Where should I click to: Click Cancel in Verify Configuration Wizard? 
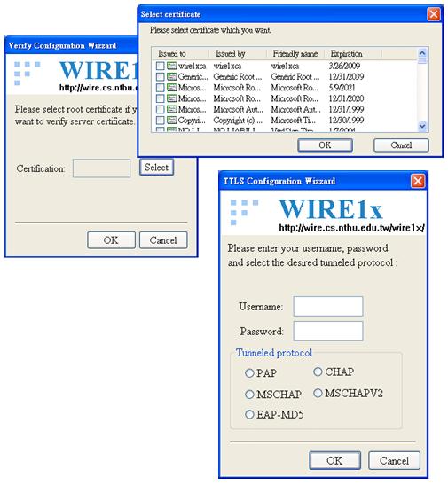163,240
